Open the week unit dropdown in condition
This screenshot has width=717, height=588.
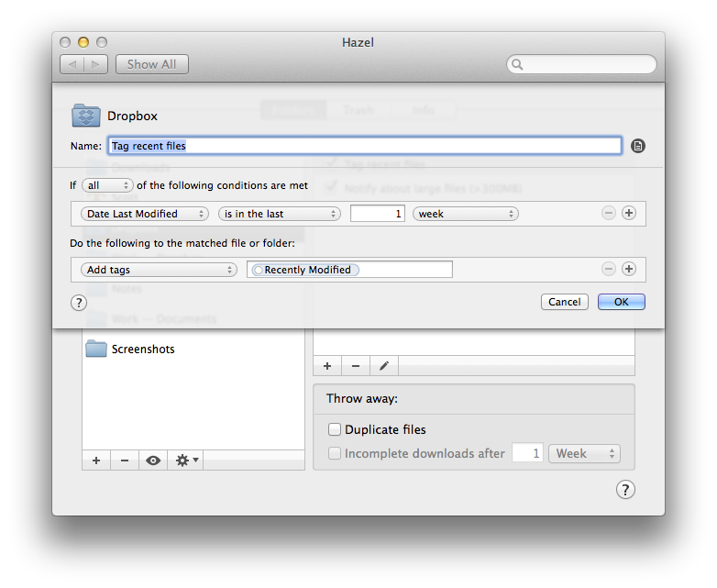466,214
